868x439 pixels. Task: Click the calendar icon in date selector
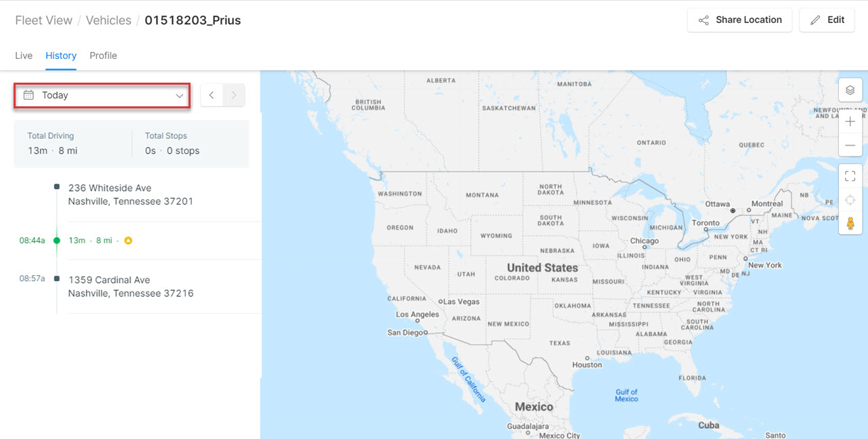coord(28,96)
